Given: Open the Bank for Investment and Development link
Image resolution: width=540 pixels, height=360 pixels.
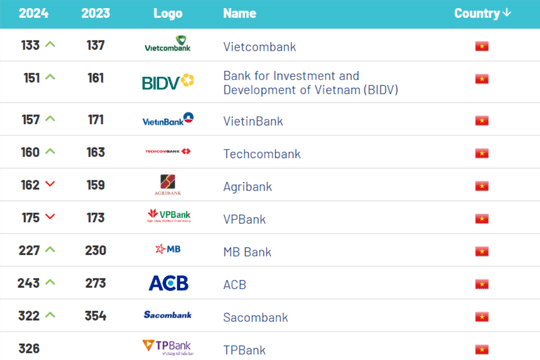Looking at the screenshot, I should point(310,83).
